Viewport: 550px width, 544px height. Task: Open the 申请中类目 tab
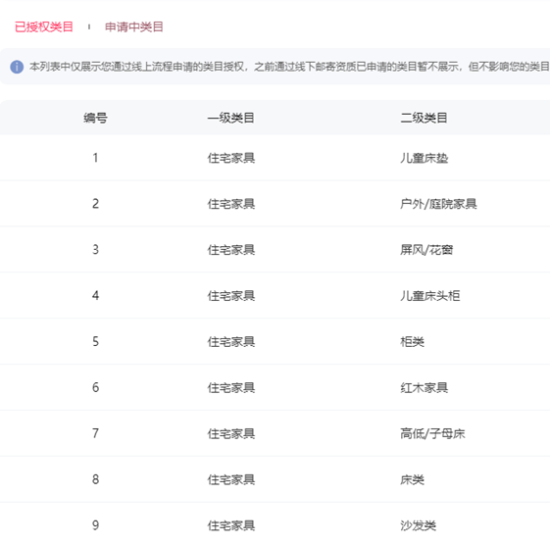tap(134, 27)
